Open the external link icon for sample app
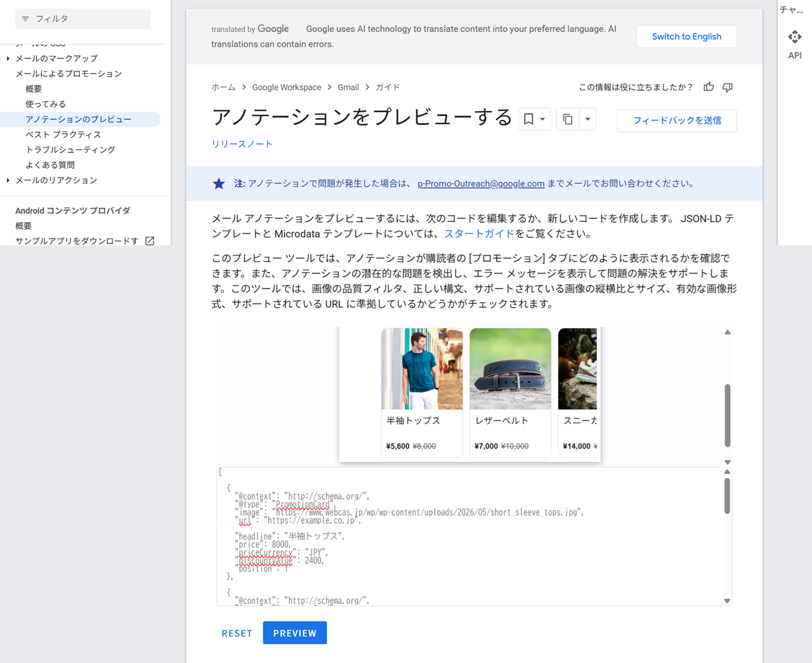Image resolution: width=812 pixels, height=663 pixels. coord(150,241)
